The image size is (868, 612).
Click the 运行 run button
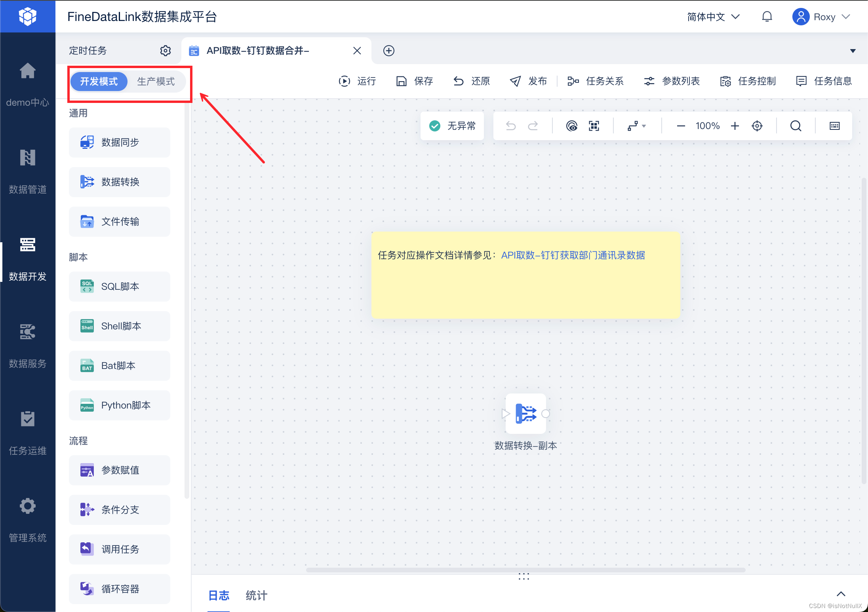(357, 81)
